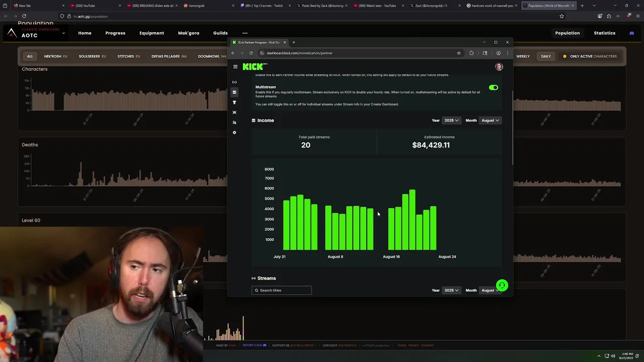Switch to the Watch later - YouTube tab
Viewport: 644px width, 362px height.
[379, 6]
